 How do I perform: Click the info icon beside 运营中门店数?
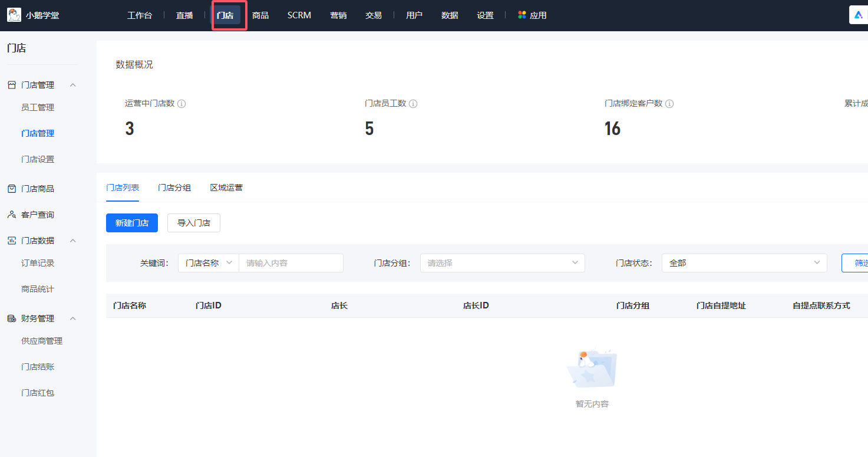181,103
